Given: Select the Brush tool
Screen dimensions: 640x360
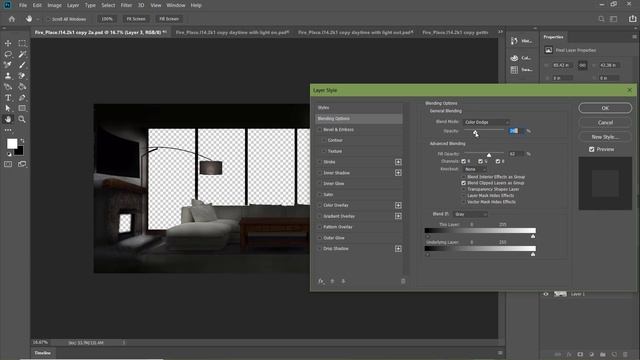Looking at the screenshot, I should point(22,65).
